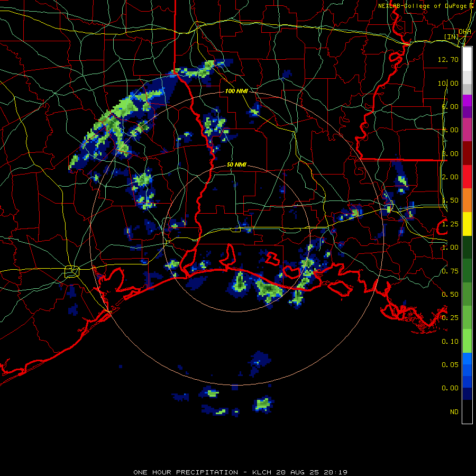Click the [IN] units label
The height and width of the screenshot is (476, 476).
[x=452, y=36]
